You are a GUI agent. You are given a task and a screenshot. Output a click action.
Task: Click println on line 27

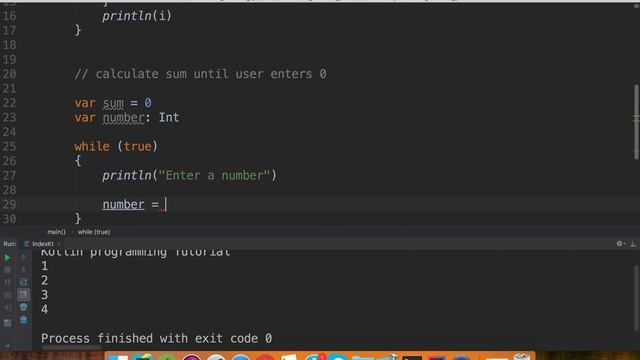[127, 176]
